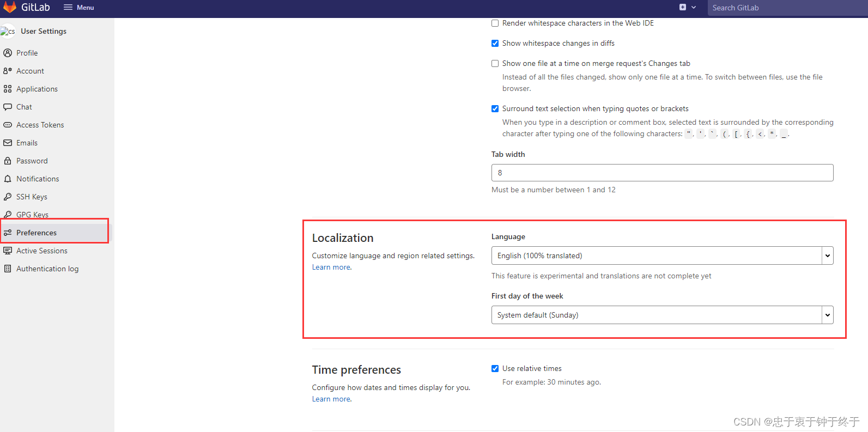The image size is (868, 432).
Task: Click 'For example: 30 minutes ago.' text
Action: [x=551, y=382]
